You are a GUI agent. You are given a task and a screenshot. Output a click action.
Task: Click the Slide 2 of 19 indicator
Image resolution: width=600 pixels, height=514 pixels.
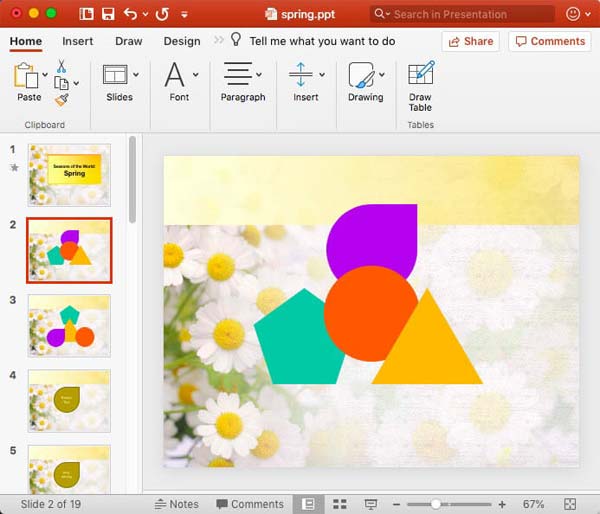tap(51, 504)
